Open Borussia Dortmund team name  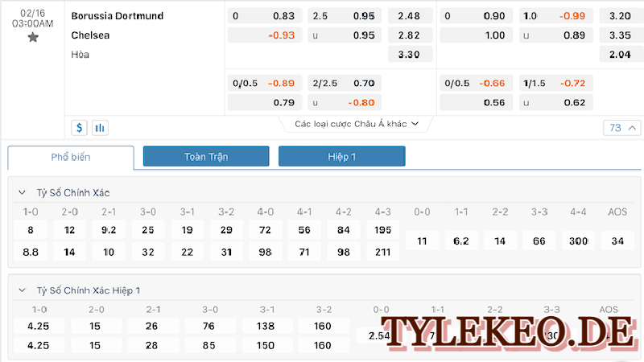pyautogui.click(x=118, y=16)
